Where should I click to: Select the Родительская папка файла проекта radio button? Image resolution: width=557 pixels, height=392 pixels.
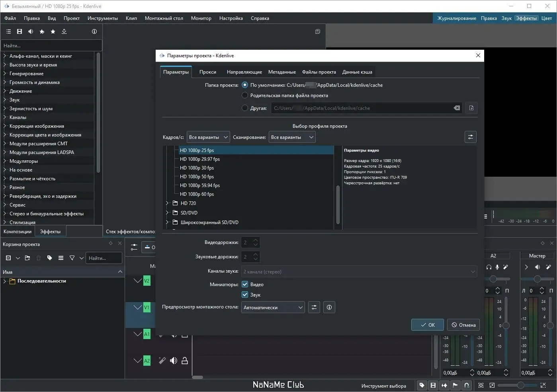tap(245, 96)
